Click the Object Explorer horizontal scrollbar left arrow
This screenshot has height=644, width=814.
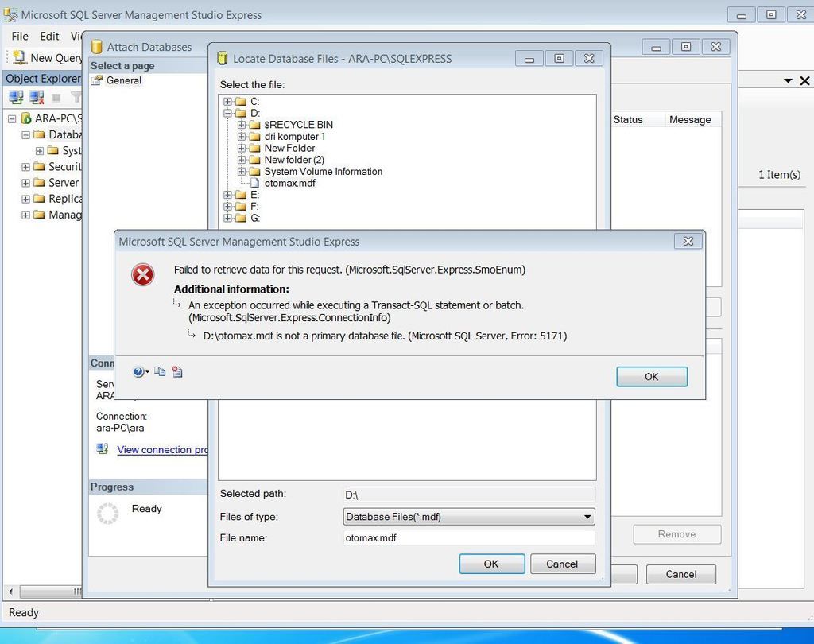10,592
